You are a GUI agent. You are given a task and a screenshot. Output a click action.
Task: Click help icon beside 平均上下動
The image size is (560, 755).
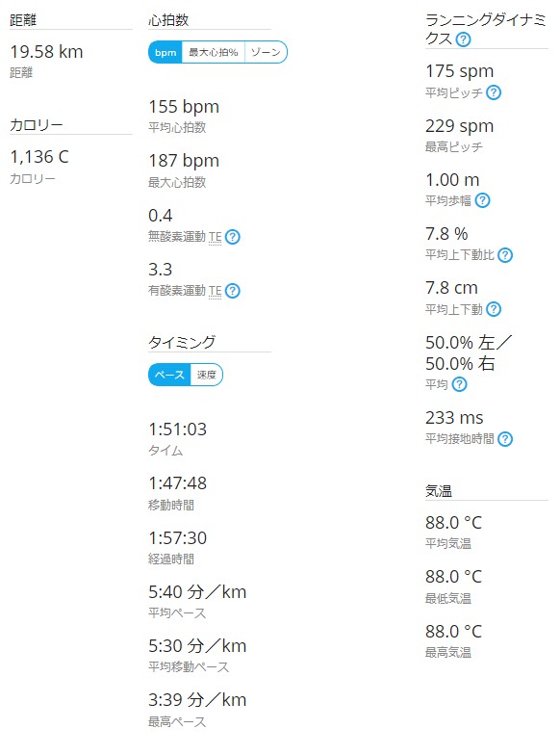tap(494, 309)
